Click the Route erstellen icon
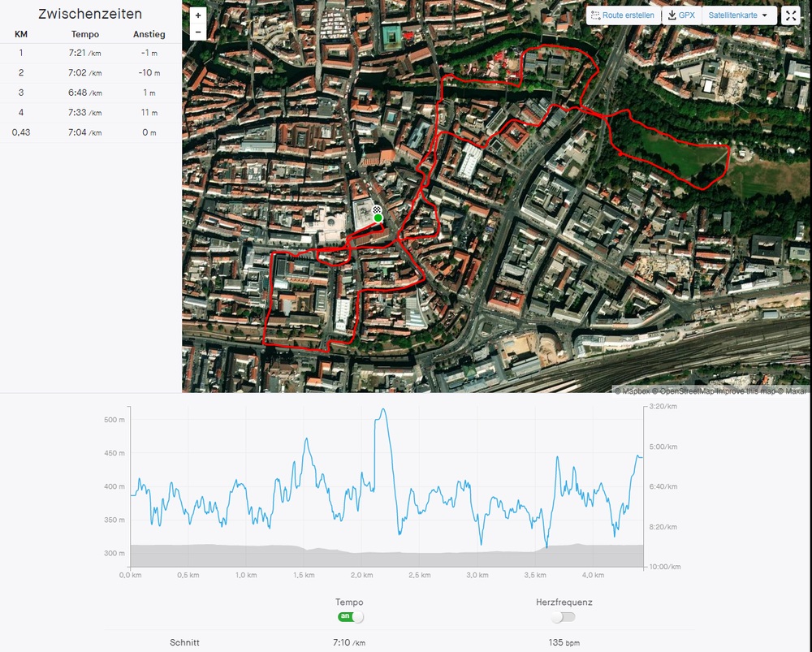The width and height of the screenshot is (812, 652). pos(596,15)
